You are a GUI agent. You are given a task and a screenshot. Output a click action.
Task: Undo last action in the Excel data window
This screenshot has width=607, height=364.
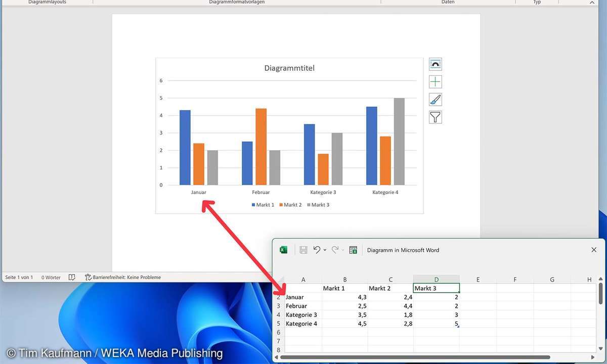[x=317, y=250]
